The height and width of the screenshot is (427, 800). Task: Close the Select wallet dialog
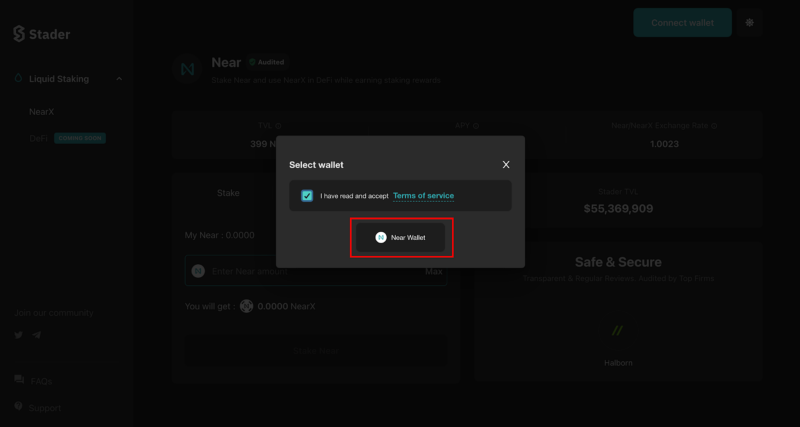point(506,165)
